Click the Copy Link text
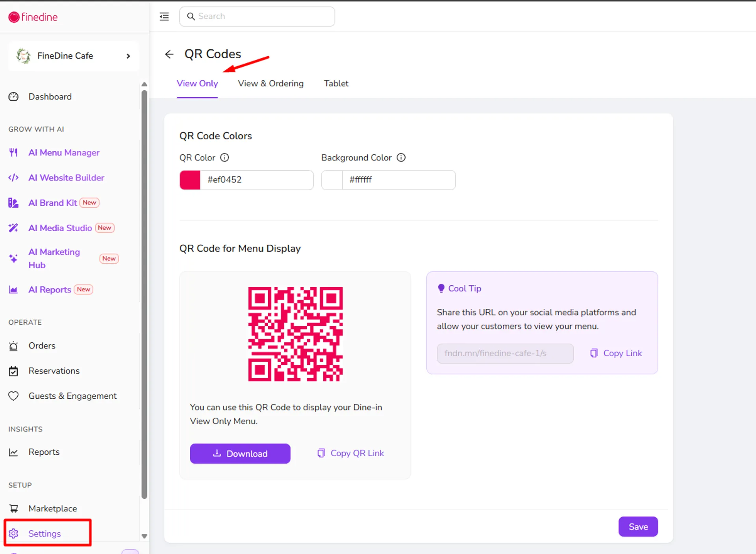 (x=623, y=353)
